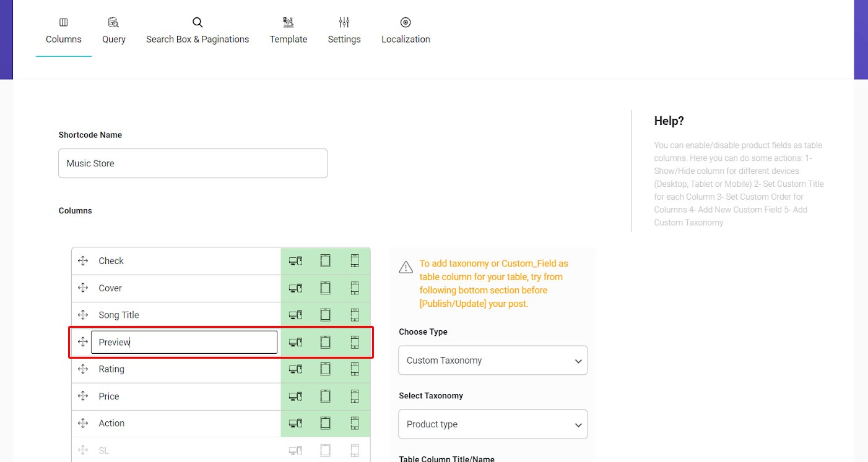Screen dimensions: 868x462
Task: Toggle desktop visibility for Song Title column
Action: pos(295,315)
